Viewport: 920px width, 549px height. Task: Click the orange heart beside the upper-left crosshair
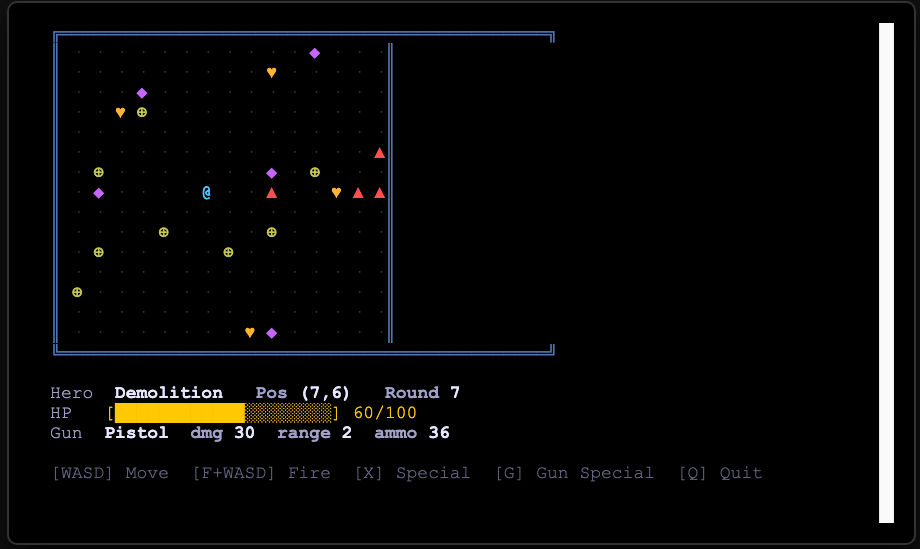(120, 113)
